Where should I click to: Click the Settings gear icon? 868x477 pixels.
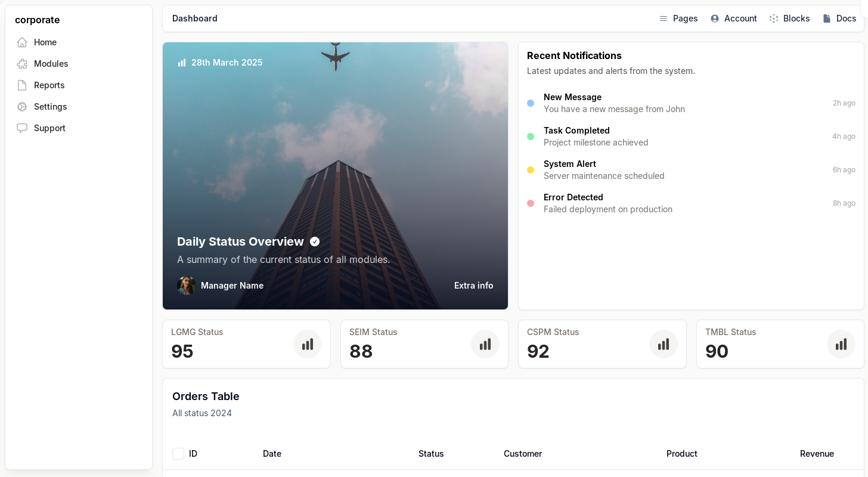click(22, 107)
